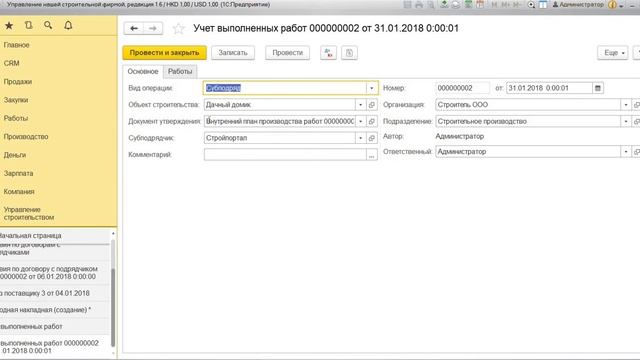Open the Продажи section
The width and height of the screenshot is (640, 360).
pyautogui.click(x=18, y=82)
